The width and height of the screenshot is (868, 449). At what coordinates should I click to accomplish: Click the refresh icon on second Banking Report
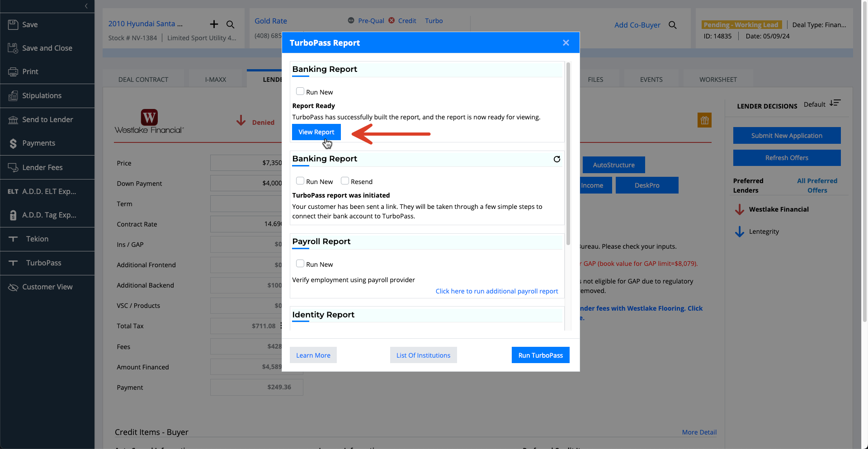(557, 159)
